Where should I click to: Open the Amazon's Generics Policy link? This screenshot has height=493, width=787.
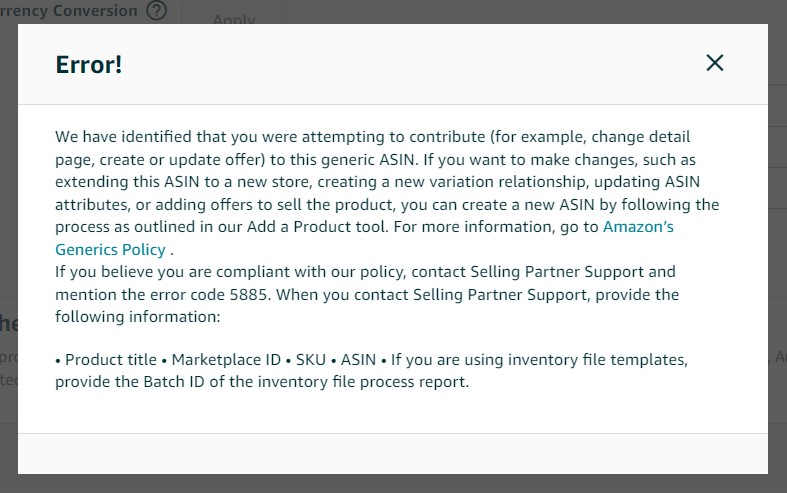[638, 227]
